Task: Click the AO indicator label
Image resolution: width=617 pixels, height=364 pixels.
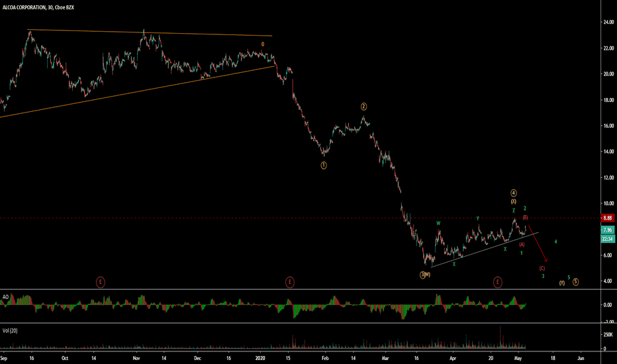Action: [5, 297]
